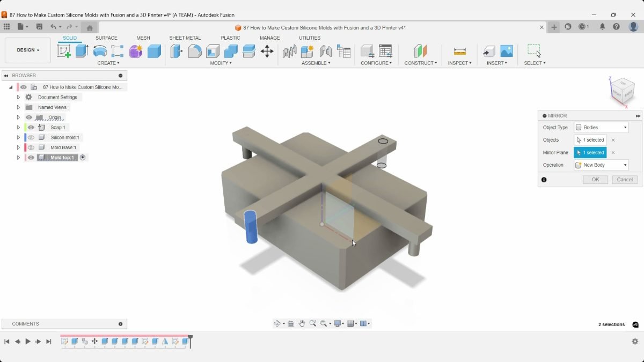Open the data panel grid icon
The height and width of the screenshot is (362, 644).
tap(6, 27)
